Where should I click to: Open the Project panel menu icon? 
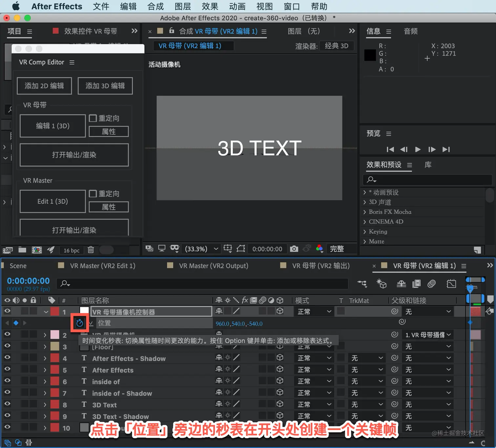(x=30, y=32)
